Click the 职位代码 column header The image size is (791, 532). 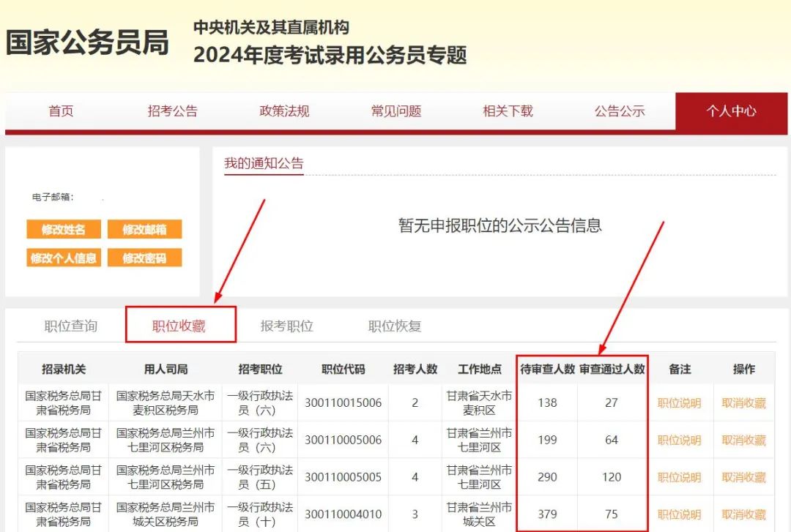tap(343, 369)
